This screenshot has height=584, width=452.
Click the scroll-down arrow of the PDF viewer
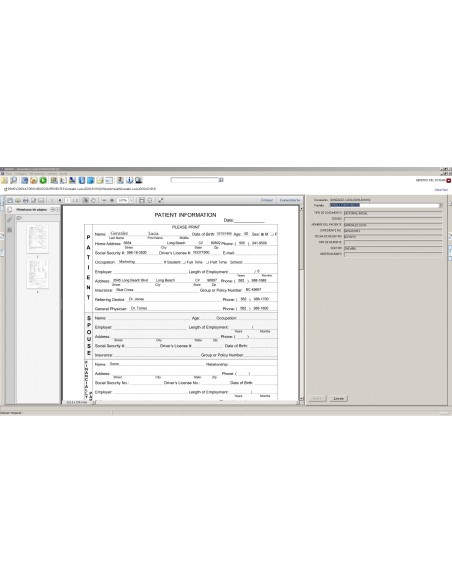pos(301,399)
